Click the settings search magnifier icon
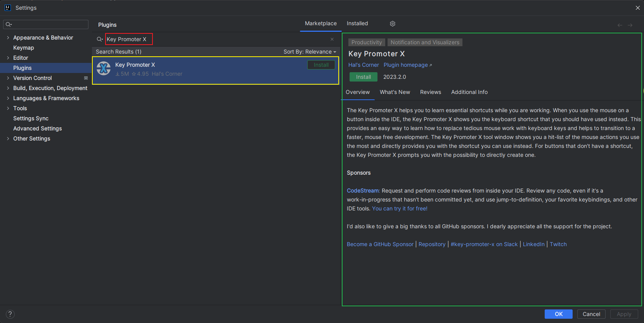The width and height of the screenshot is (644, 323). (x=9, y=24)
